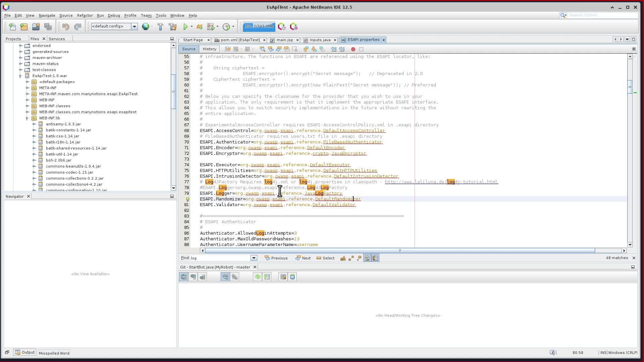Toggle match case in Find bar
The image size is (644, 362).
coord(343,258)
